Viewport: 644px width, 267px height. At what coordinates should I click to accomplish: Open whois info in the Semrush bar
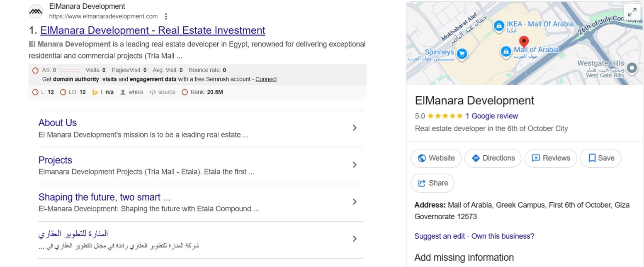click(x=132, y=92)
